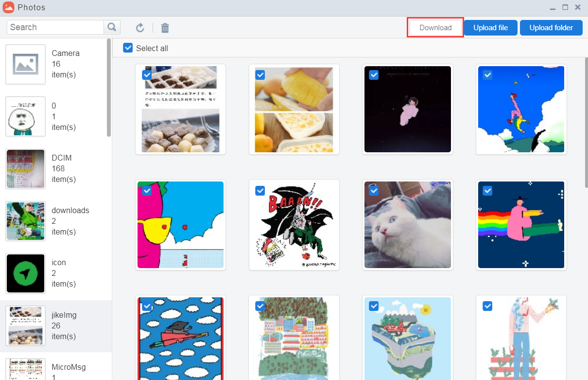Click the Upload folder button
Viewport: 588px width, 380px height.
point(551,28)
